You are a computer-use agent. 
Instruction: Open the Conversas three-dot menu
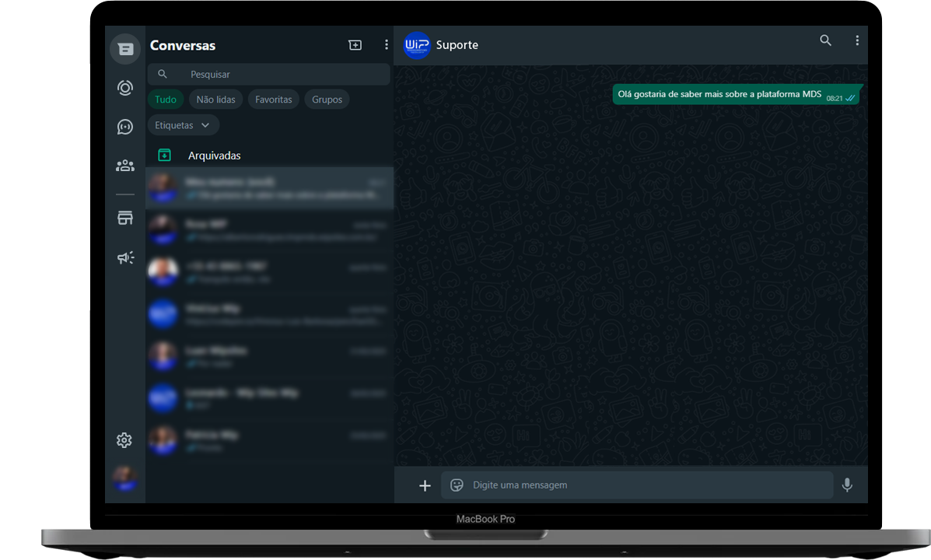click(x=386, y=45)
